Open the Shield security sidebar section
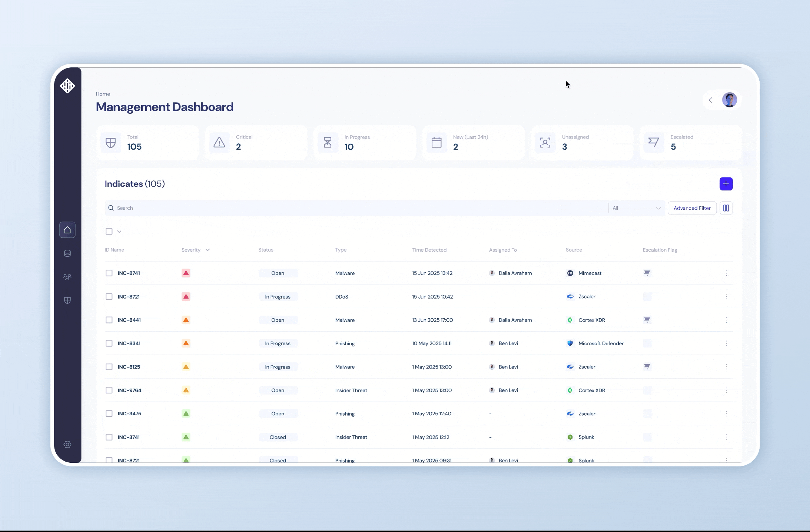The image size is (810, 532). click(x=67, y=300)
